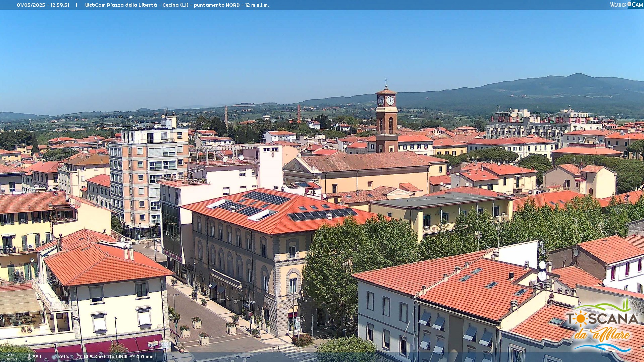Click the WeatherCam logo in the header
This screenshot has width=644, height=362.
click(626, 4)
